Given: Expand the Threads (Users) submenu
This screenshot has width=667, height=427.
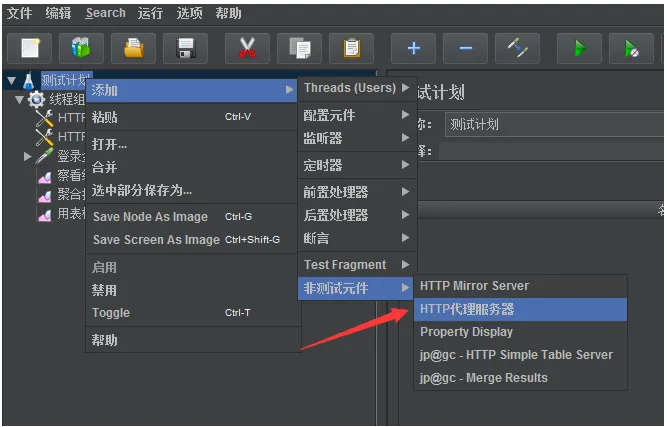Looking at the screenshot, I should pyautogui.click(x=357, y=88).
